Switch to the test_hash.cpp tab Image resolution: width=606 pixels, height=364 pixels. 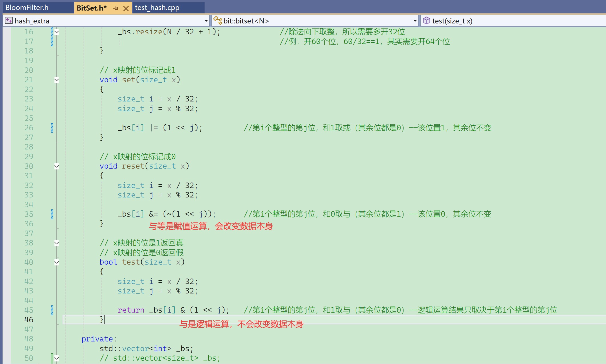[157, 8]
